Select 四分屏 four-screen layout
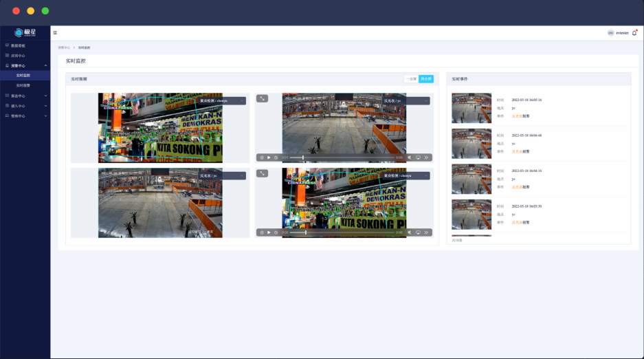This screenshot has width=644, height=359. click(x=426, y=79)
